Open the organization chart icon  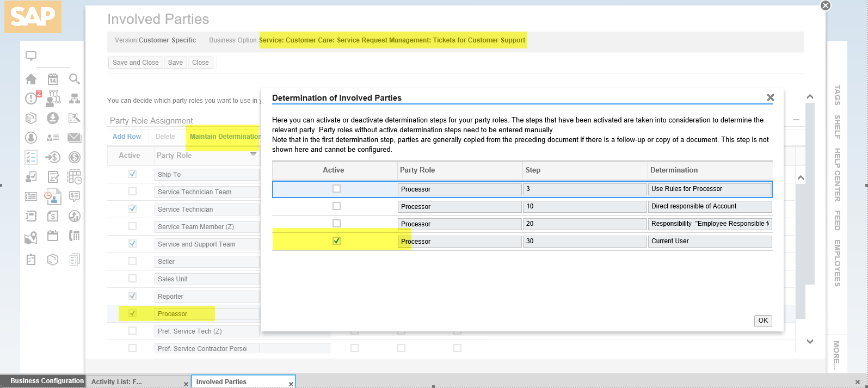click(x=75, y=98)
